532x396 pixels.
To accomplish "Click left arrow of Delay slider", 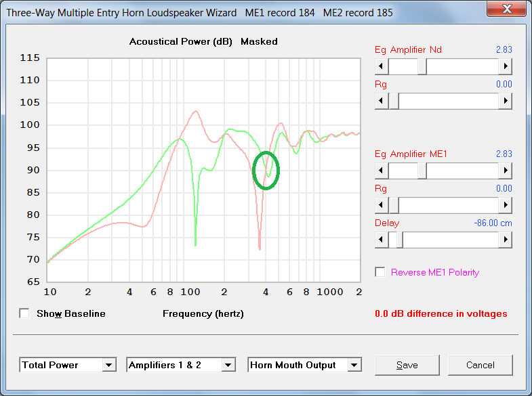I will coord(382,240).
